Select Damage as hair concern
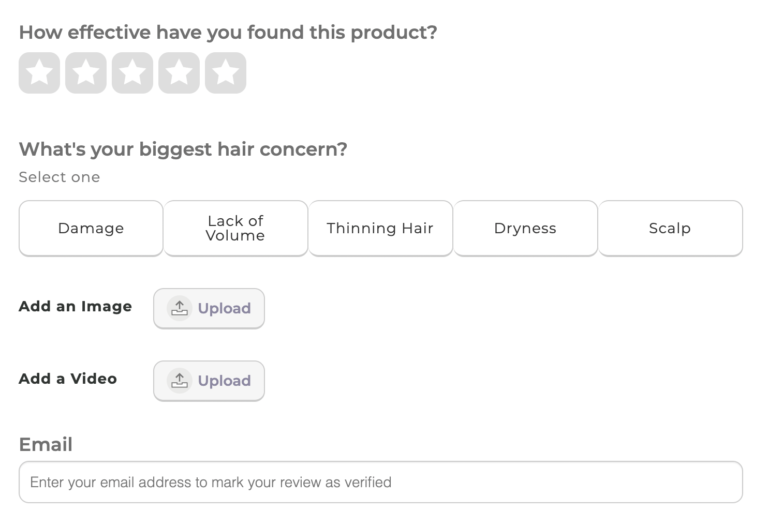This screenshot has width=768, height=527. click(91, 228)
